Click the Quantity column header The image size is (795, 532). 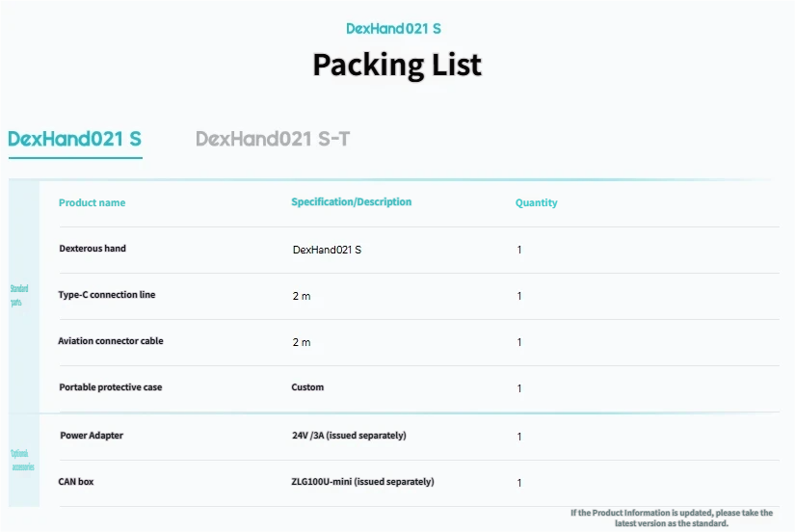[536, 202]
